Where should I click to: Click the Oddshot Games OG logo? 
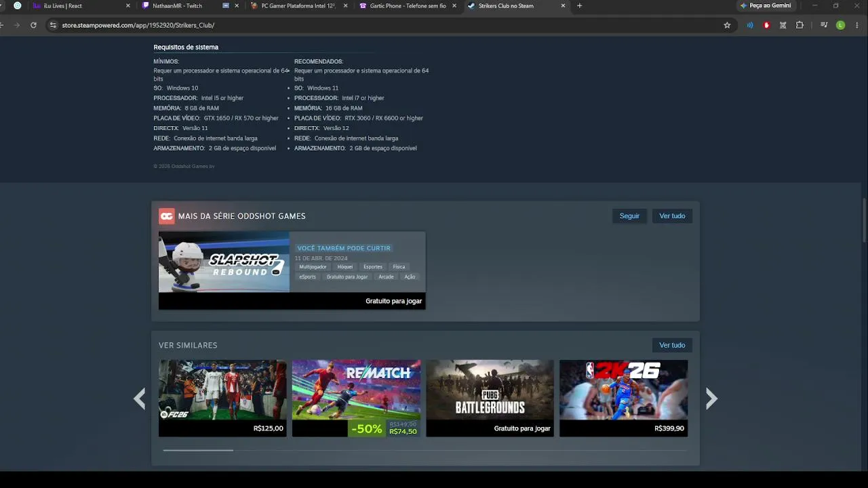[166, 216]
